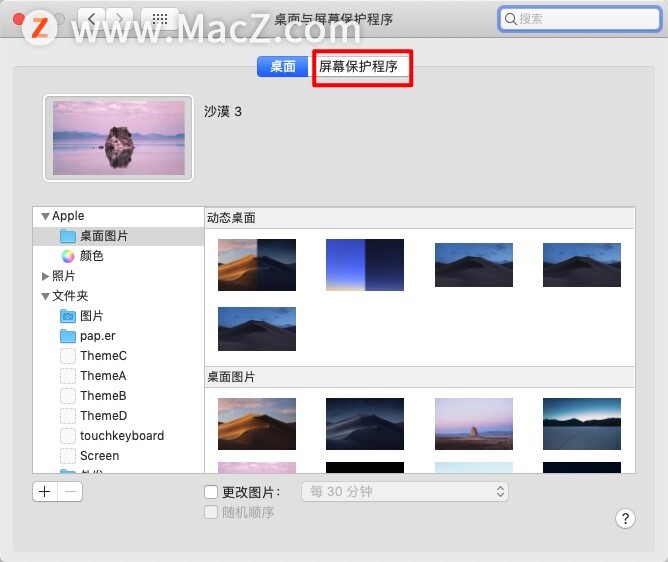Pick the dark teal lake picture
The image size is (668, 562).
click(582, 424)
